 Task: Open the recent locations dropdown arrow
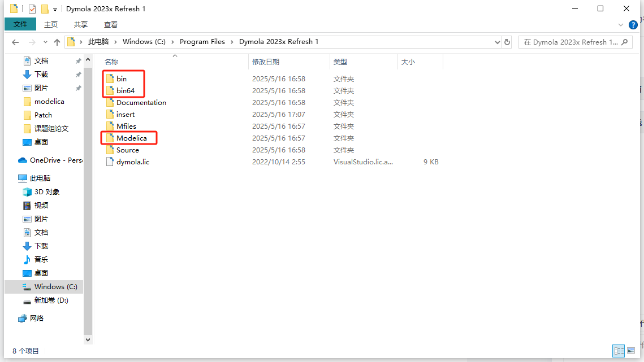(x=45, y=42)
